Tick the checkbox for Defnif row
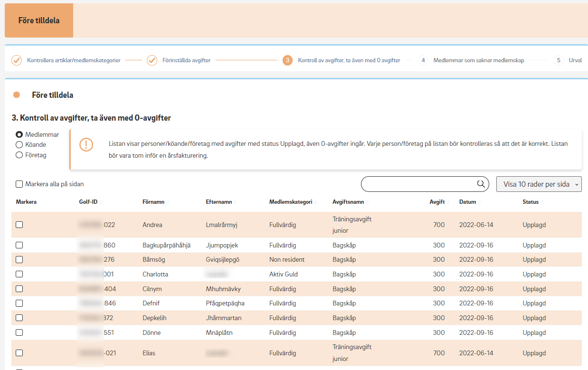The height and width of the screenshot is (370, 588). click(x=19, y=303)
